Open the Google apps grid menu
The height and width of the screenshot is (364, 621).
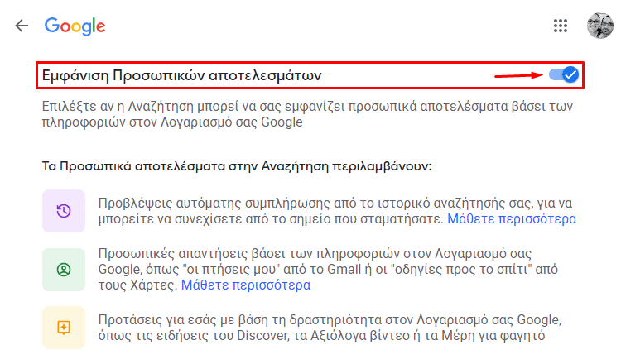click(x=561, y=26)
